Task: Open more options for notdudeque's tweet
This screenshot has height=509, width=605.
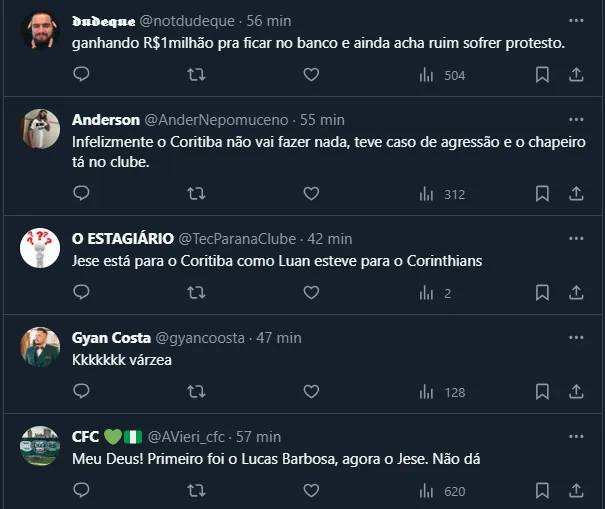Action: (576, 20)
